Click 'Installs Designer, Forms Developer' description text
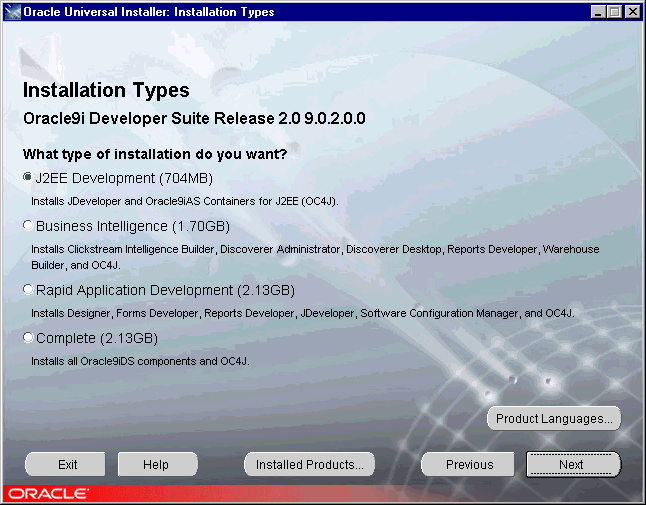This screenshot has width=646, height=505. [303, 313]
